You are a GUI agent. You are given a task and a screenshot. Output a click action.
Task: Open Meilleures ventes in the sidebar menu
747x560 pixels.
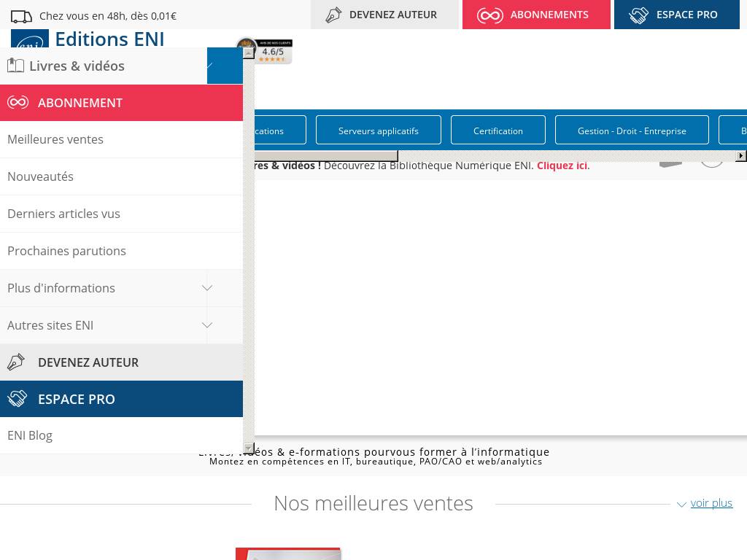[x=55, y=139]
